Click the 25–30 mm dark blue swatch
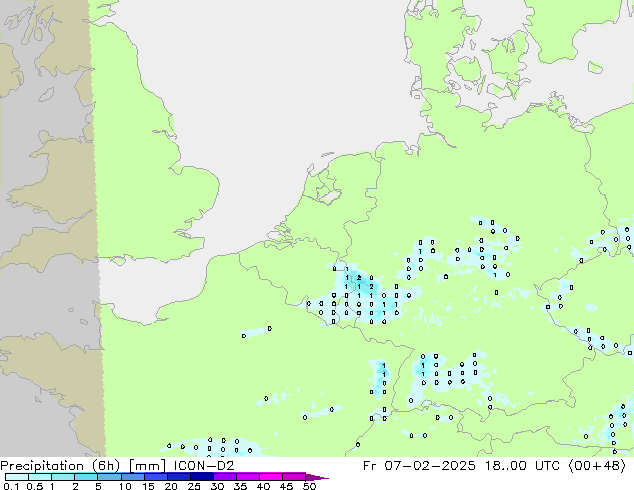The width and height of the screenshot is (634, 490). pos(201,477)
